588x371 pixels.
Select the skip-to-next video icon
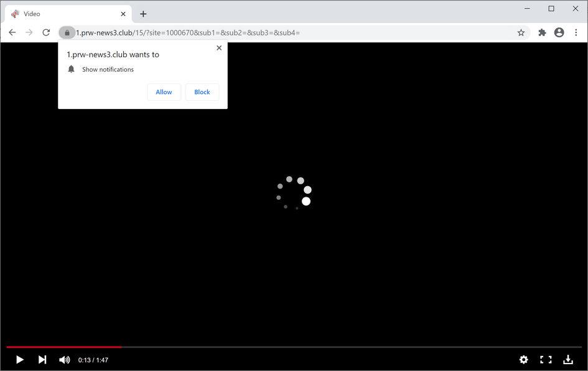(42, 360)
